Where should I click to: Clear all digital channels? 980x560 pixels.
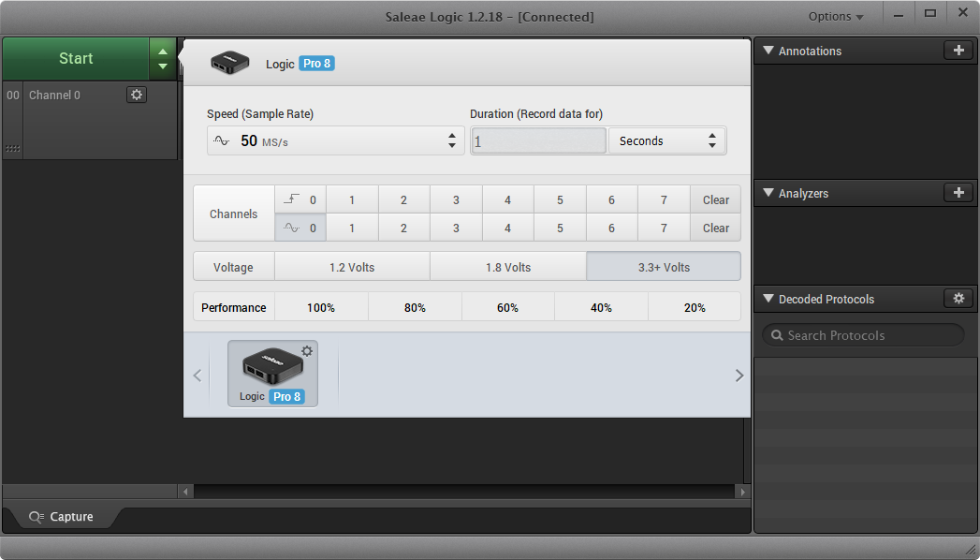coord(715,199)
